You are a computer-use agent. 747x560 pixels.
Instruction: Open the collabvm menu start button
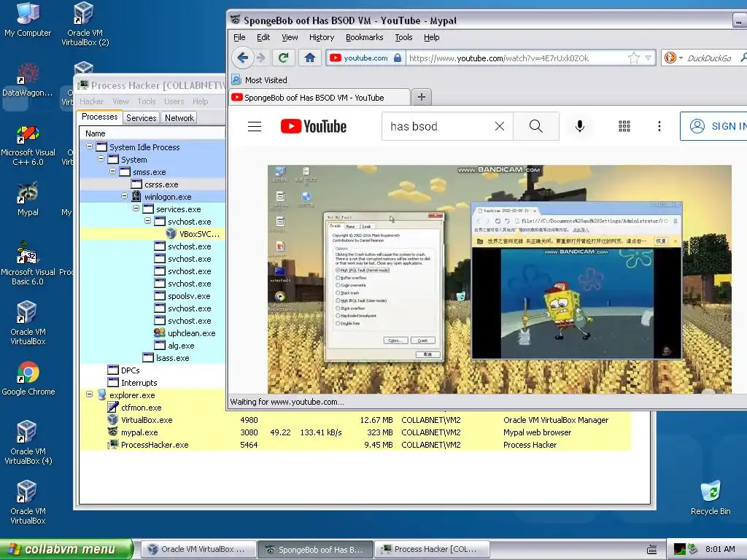[66, 549]
